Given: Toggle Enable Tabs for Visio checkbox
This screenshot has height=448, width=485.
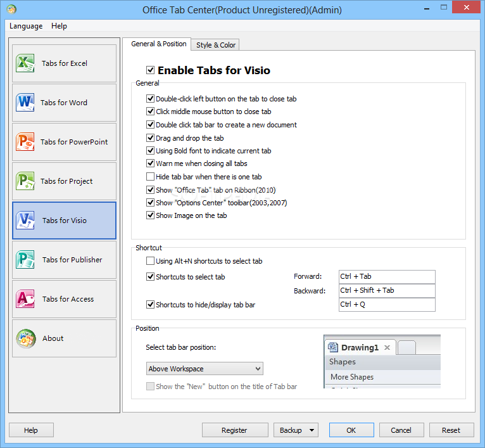Looking at the screenshot, I should point(150,70).
